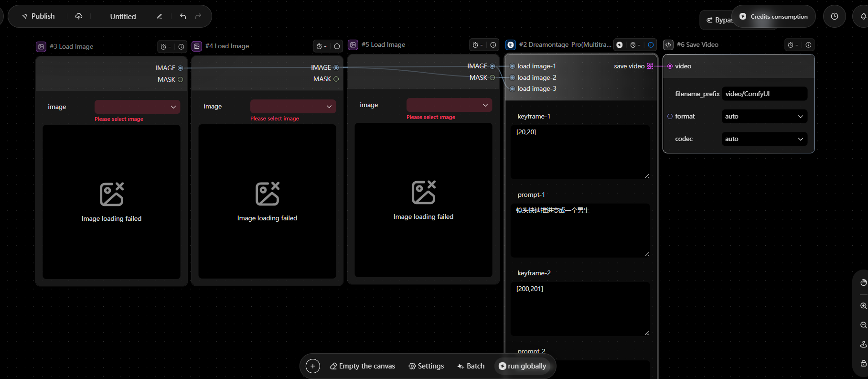
Task: Click the prompt-1 text area
Action: click(580, 230)
